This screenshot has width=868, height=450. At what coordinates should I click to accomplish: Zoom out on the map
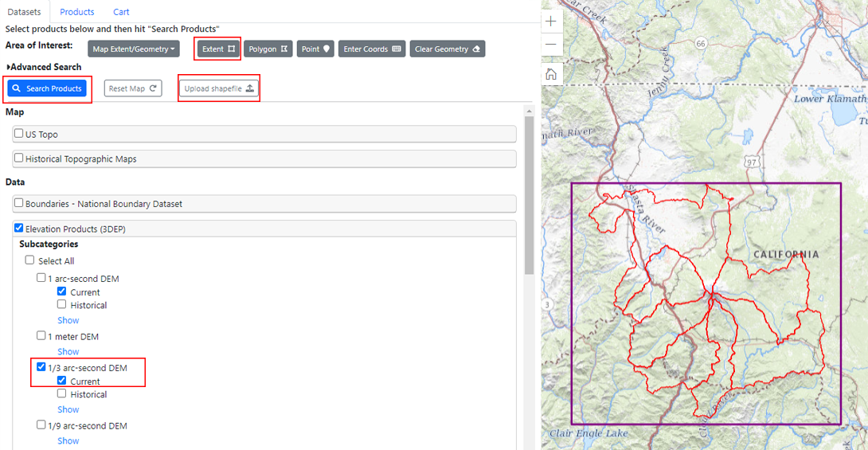[551, 45]
